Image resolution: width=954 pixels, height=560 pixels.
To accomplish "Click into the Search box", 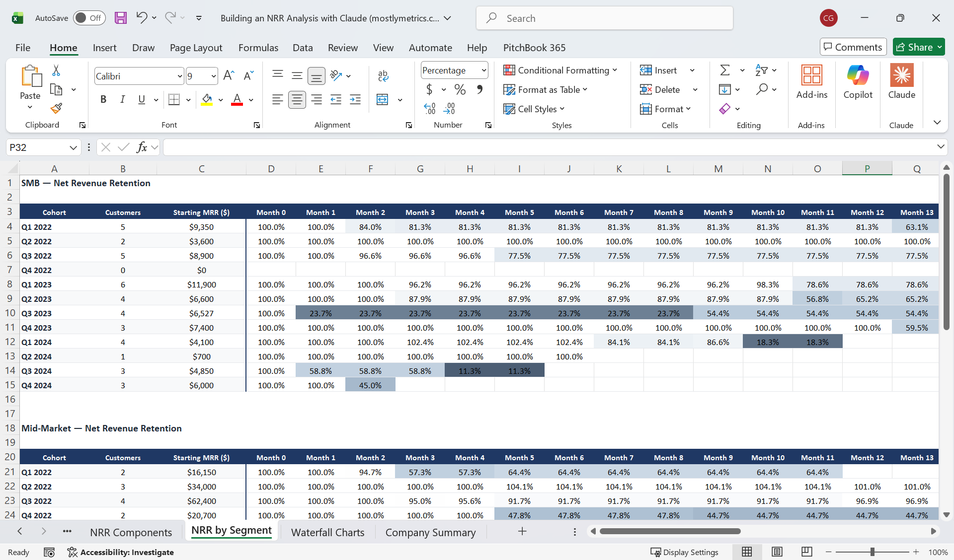I will click(x=604, y=18).
